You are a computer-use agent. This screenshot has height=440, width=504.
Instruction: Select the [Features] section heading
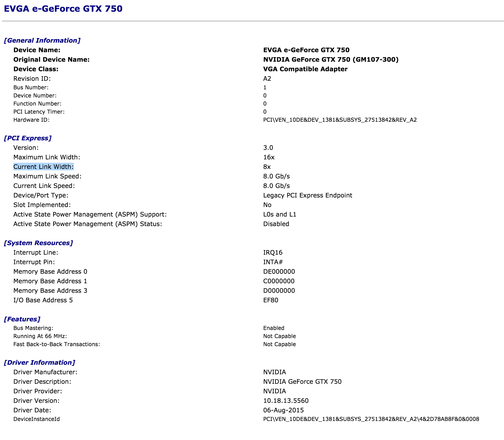[x=22, y=319]
